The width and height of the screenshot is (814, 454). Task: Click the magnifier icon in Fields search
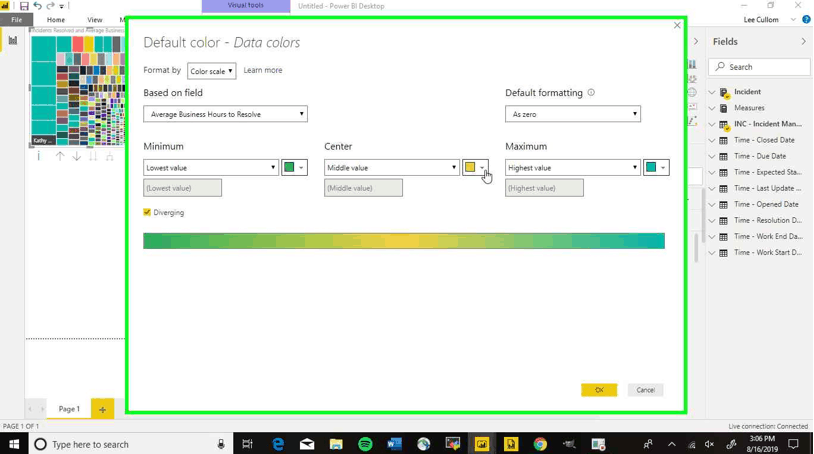tap(720, 66)
